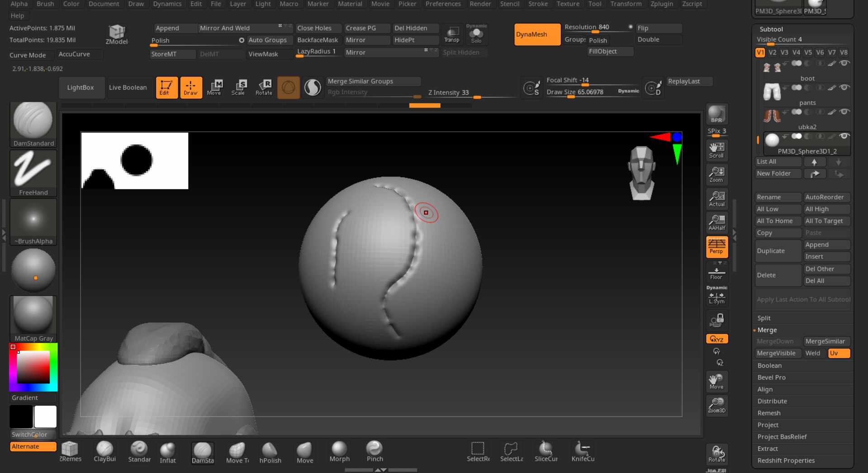Select the PM3D_Sphere3D1_2 subtool thumbnail
The height and width of the screenshot is (473, 868).
pyautogui.click(x=772, y=140)
